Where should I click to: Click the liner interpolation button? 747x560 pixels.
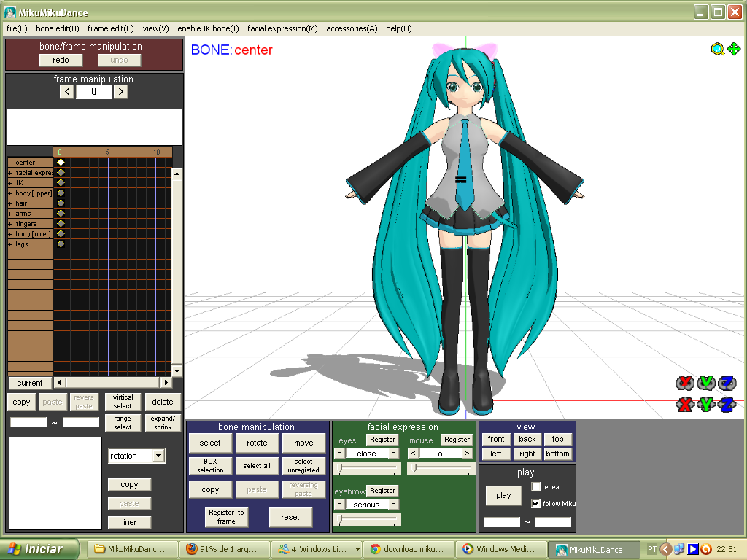(x=129, y=522)
